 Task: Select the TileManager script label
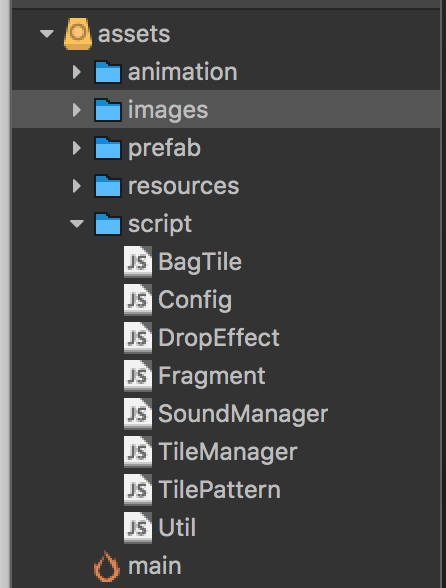tap(228, 452)
